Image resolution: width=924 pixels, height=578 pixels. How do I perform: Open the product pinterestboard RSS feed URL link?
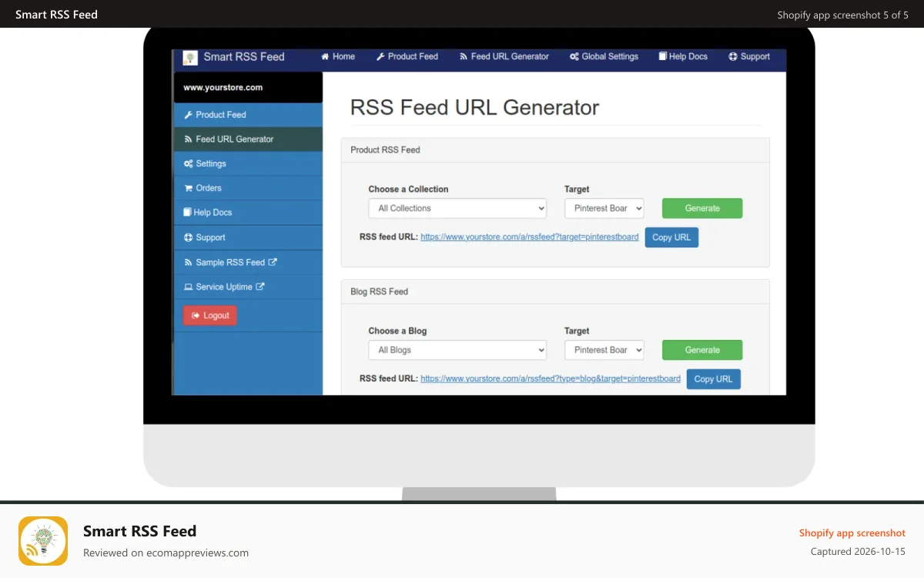click(x=530, y=237)
